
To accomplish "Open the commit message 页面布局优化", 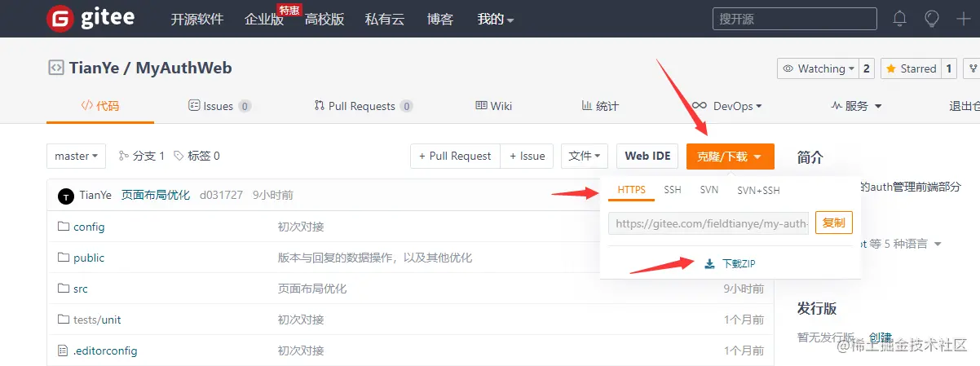I will click(x=156, y=195).
